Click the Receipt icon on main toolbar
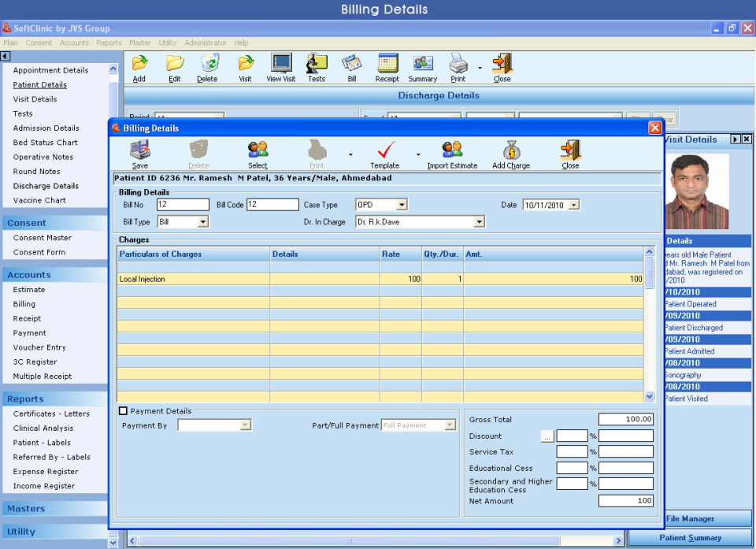 pos(386,67)
